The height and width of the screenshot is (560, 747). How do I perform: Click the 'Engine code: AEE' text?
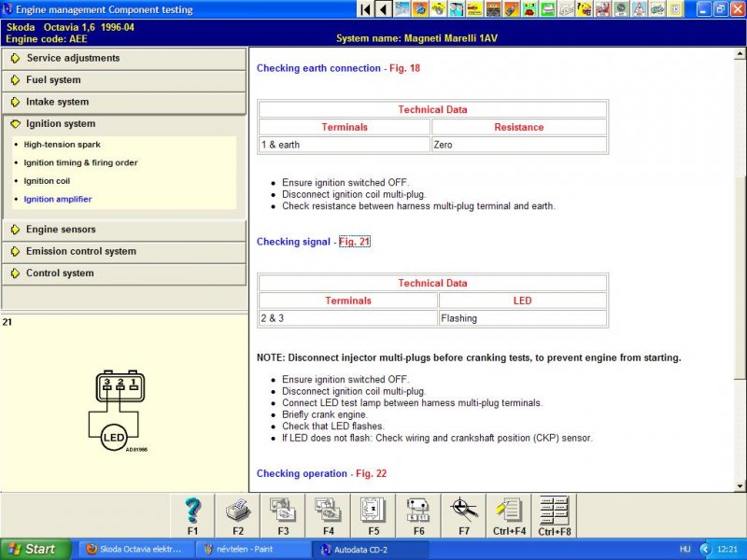47,39
